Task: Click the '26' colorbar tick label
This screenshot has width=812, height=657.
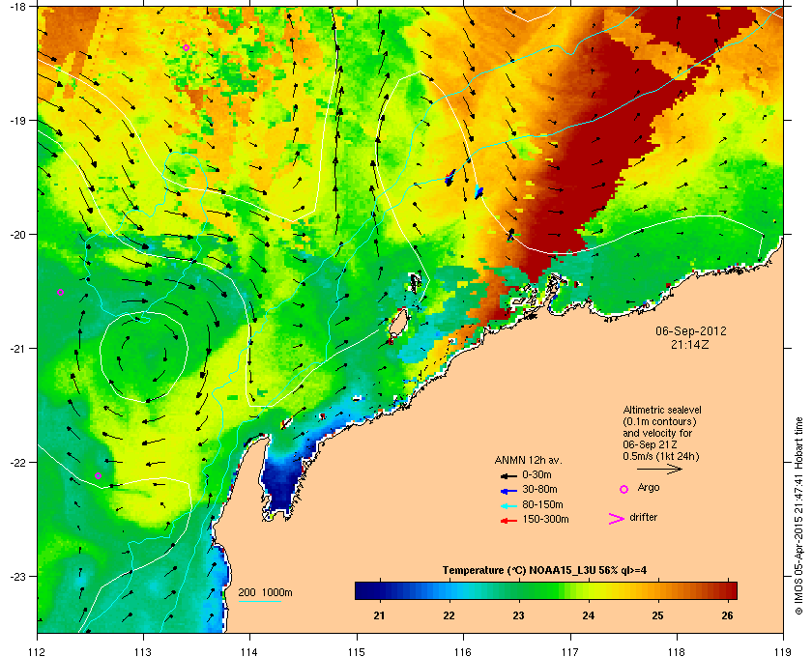Action: [x=728, y=615]
